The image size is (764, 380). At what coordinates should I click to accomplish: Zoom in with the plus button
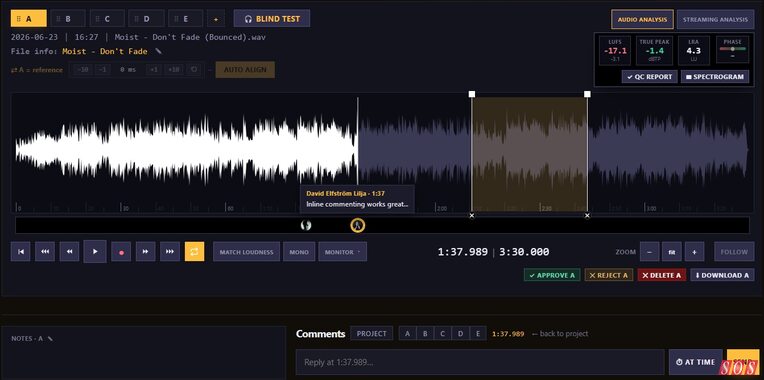[x=694, y=252]
